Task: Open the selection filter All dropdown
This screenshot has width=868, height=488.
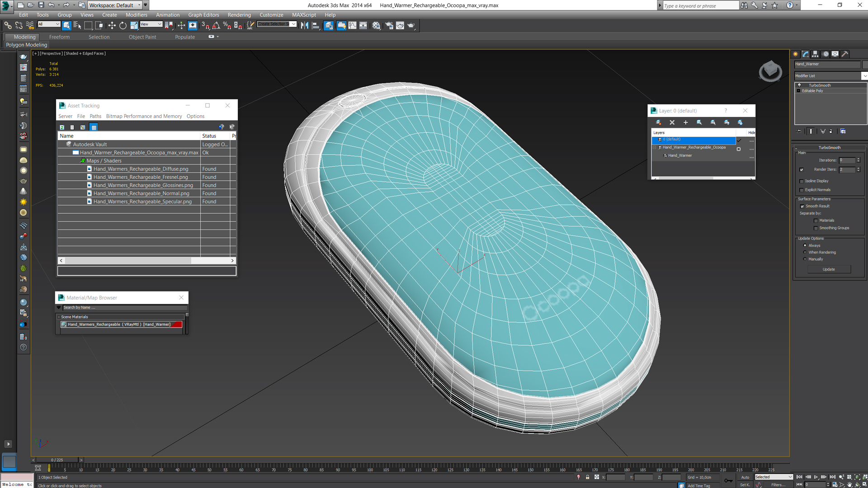Action: 49,24
